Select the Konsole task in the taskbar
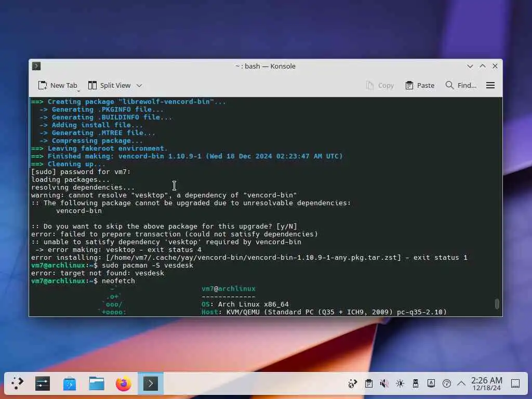 [x=151, y=383]
